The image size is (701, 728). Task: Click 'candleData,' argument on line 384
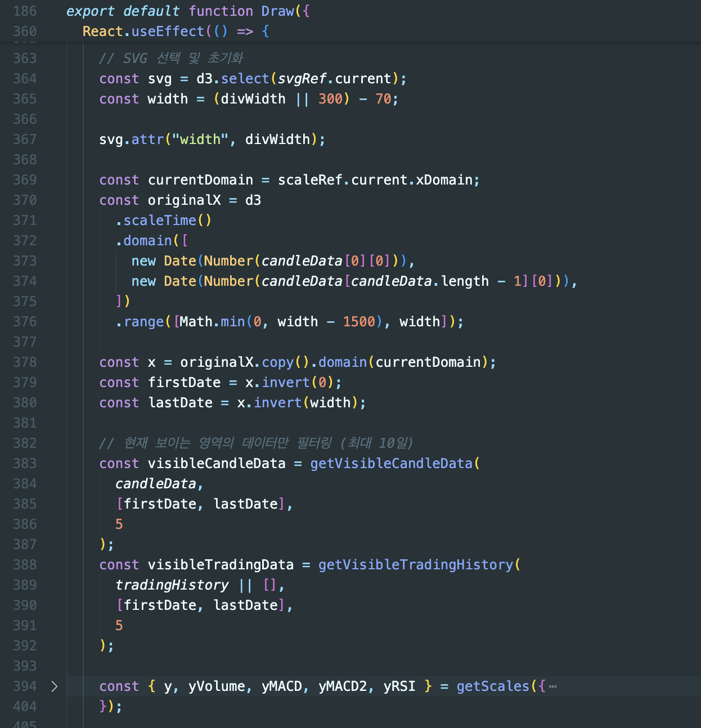[160, 483]
